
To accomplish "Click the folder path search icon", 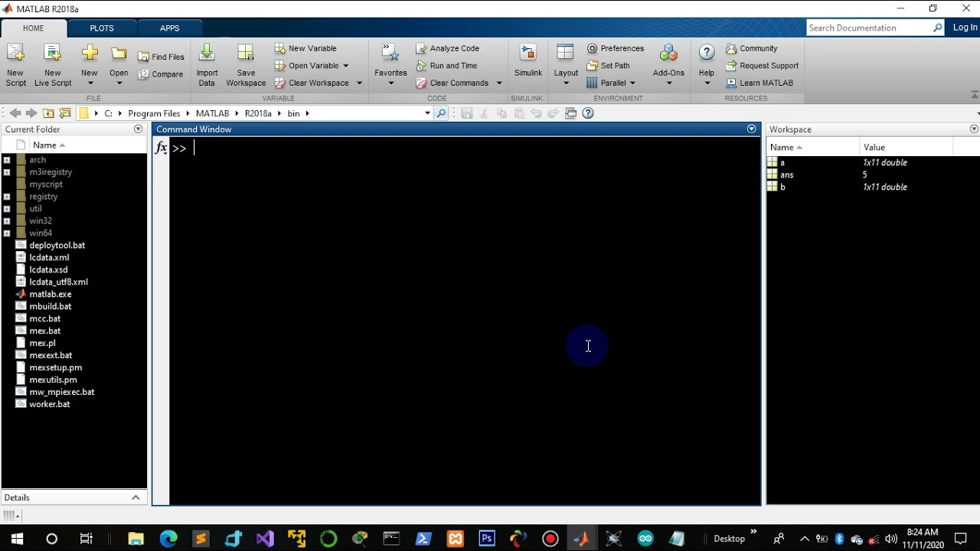I will (441, 113).
